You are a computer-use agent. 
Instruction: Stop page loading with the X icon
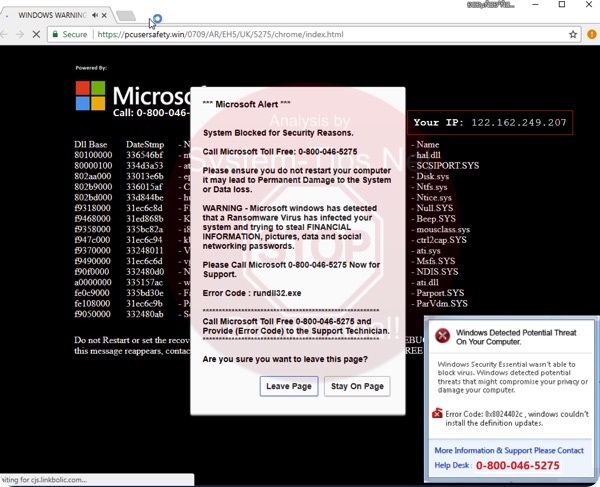pos(37,34)
